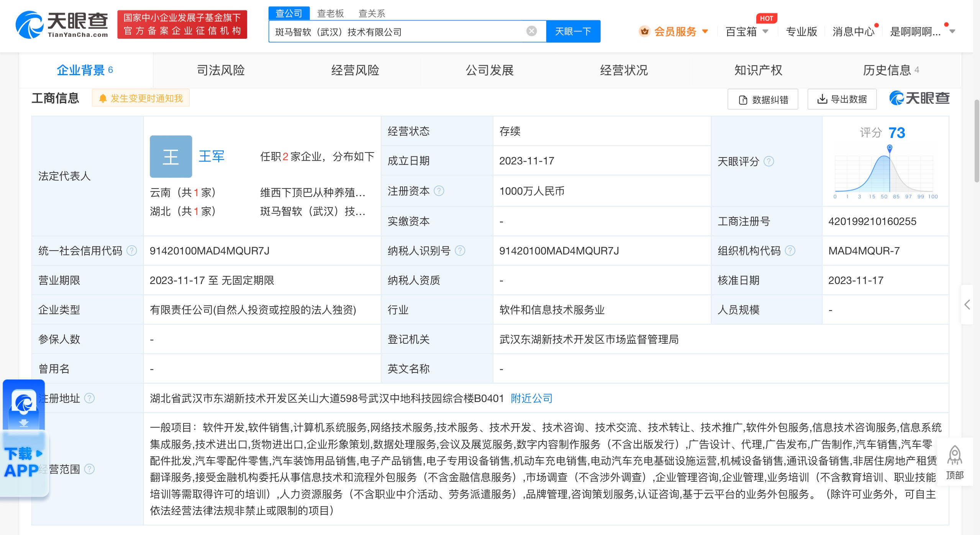Click the 天眼查 logo beside 导出数据
This screenshot has width=980, height=535.
[x=919, y=98]
